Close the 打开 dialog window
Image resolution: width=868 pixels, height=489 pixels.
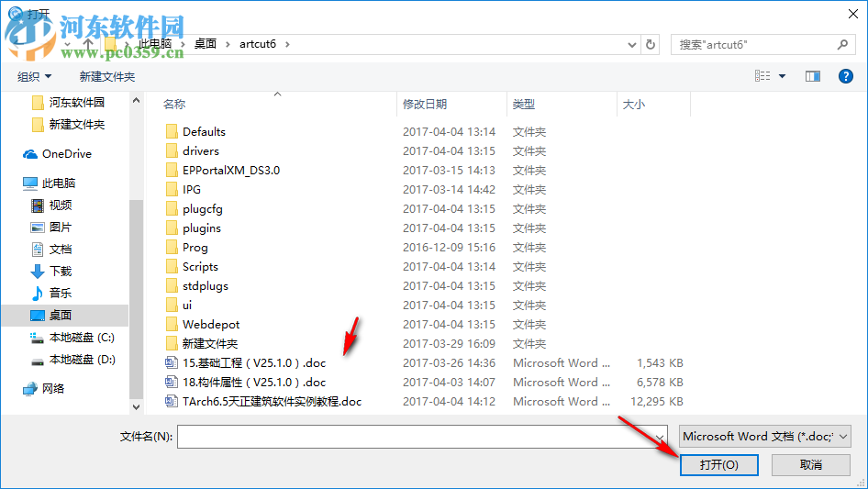coord(853,14)
